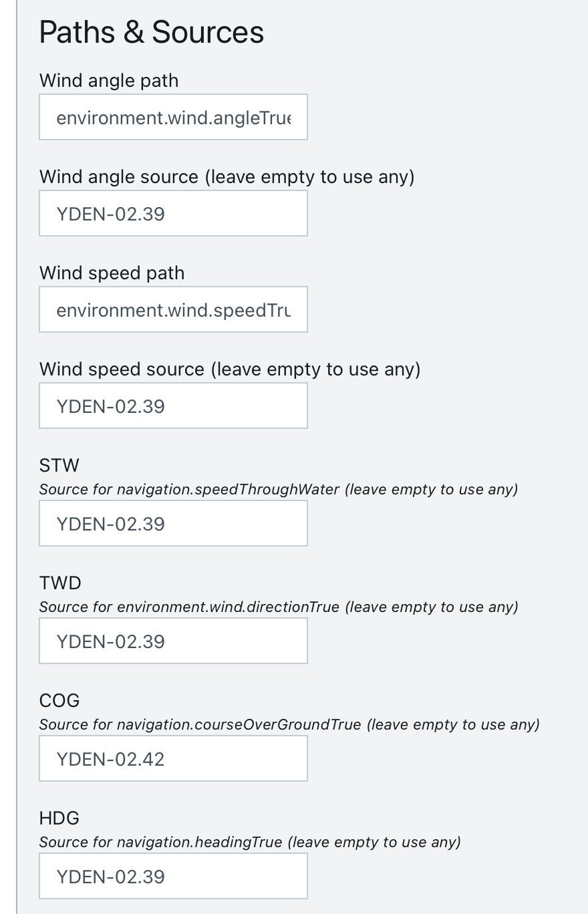
Task: Click the STW label
Action: click(x=59, y=466)
